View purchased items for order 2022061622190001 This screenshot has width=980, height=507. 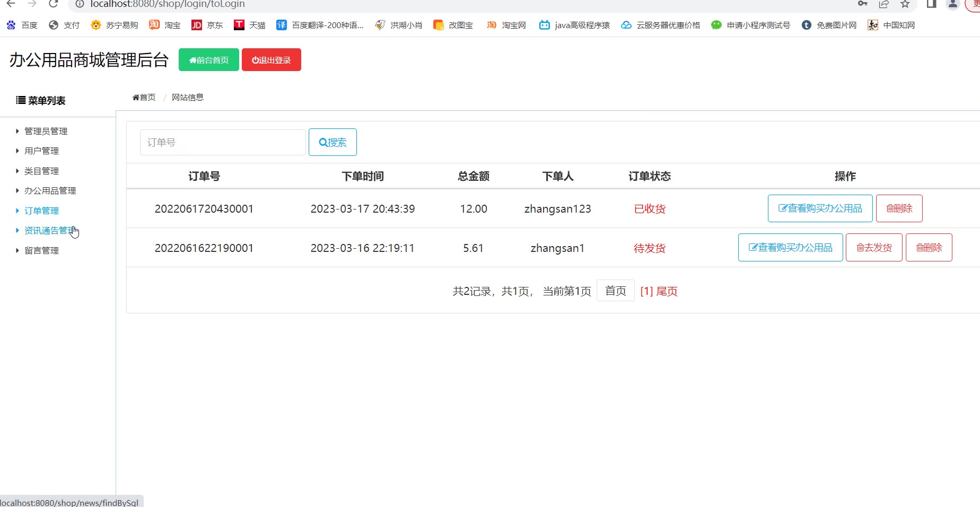tap(790, 248)
